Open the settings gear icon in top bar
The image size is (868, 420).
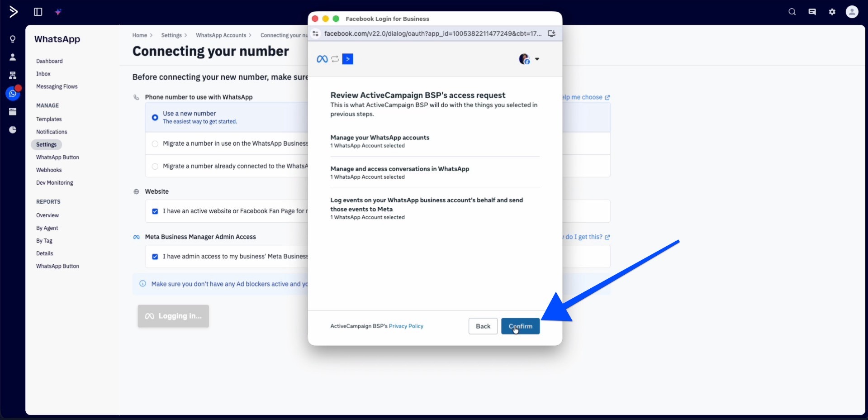[832, 12]
